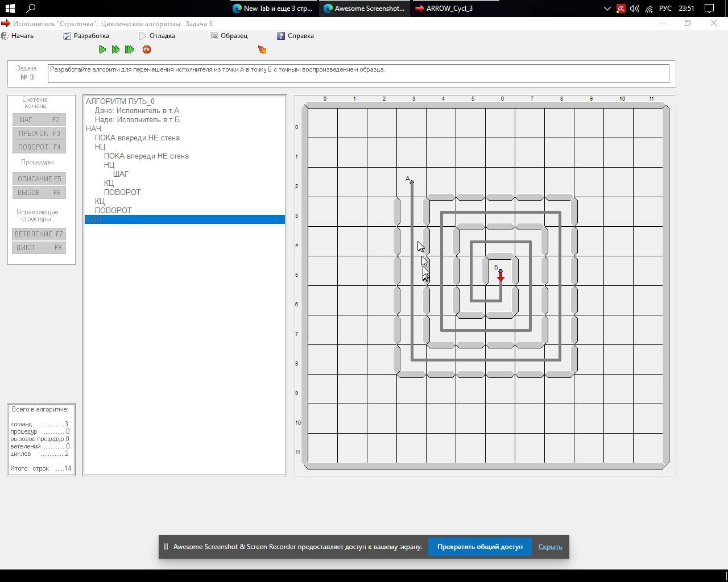
Task: Open the Начать menu
Action: coord(22,36)
